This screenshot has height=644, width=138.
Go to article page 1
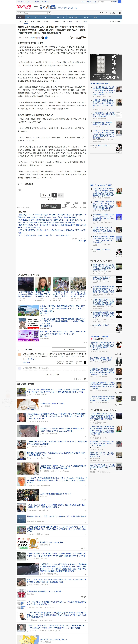pos(49,195)
